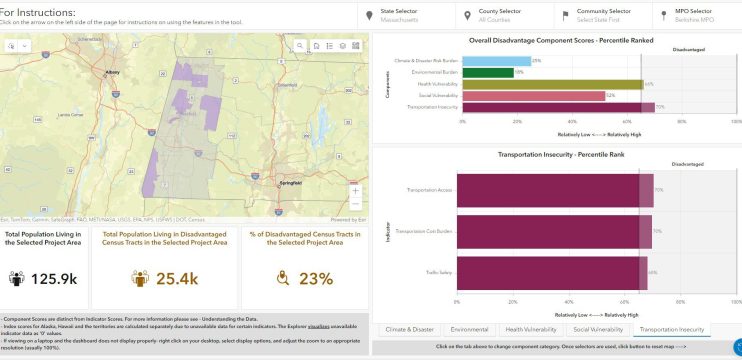This screenshot has height=360, width=742.
Task: Click the underlined 'visualizes' word in notes
Action: tap(318, 326)
